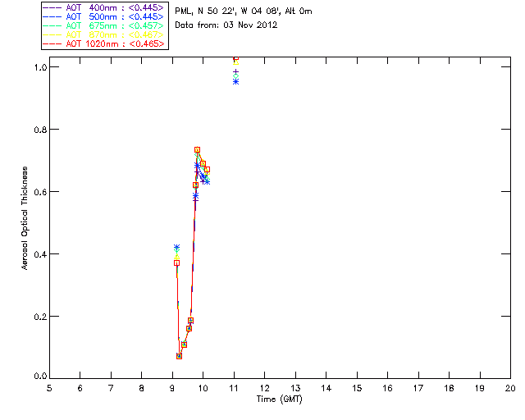
Task: Click the 0.6 y-axis tick label
Action: point(40,192)
